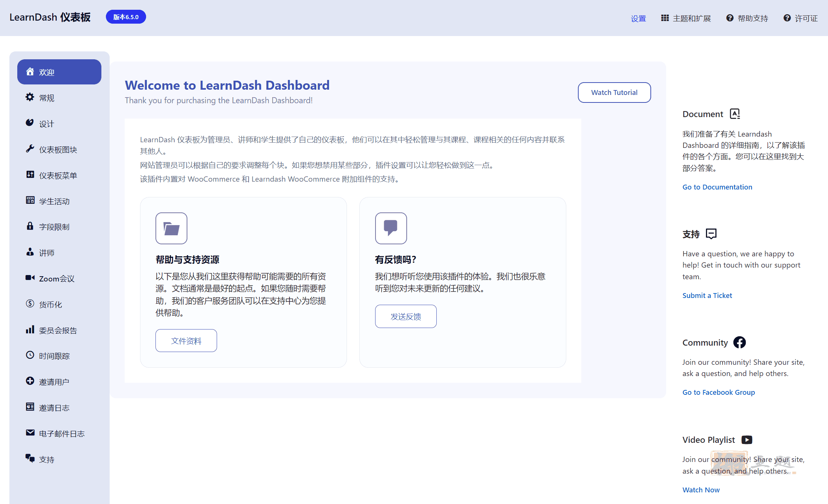Image resolution: width=828 pixels, height=504 pixels.
Task: Click the 发送反馈 button
Action: tap(406, 316)
